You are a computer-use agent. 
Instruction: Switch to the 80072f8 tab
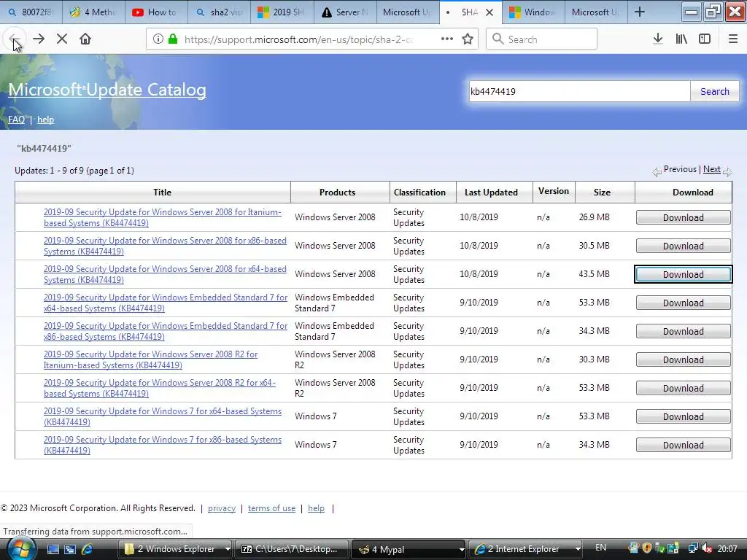(x=31, y=12)
